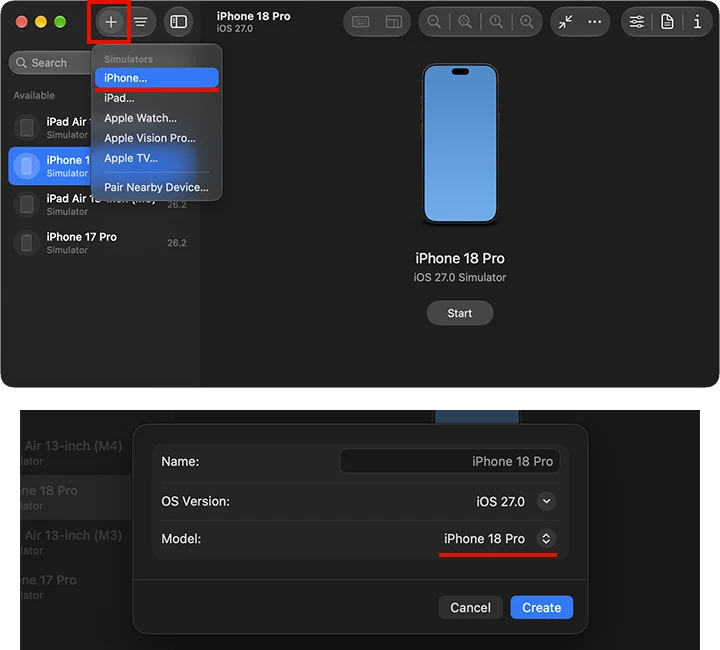This screenshot has width=720, height=650.
Task: Open the three-dots more options icon
Action: tap(595, 22)
